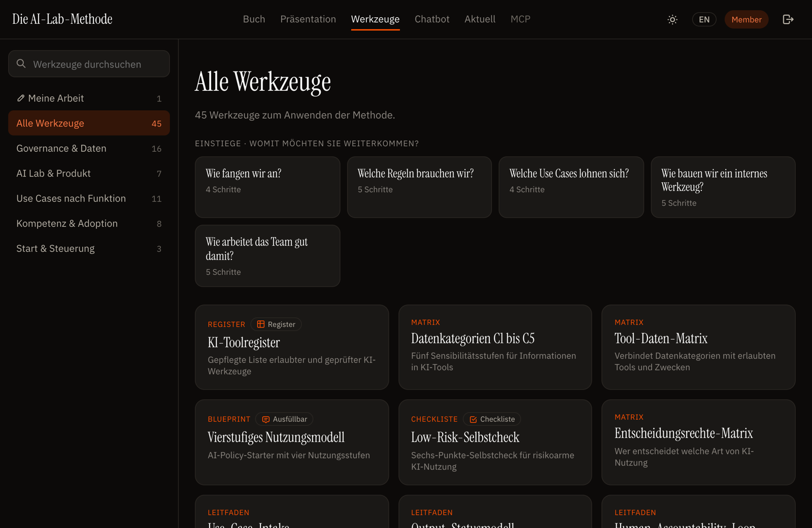Filter by Governance & Daten
This screenshot has width=812, height=528.
(x=89, y=148)
